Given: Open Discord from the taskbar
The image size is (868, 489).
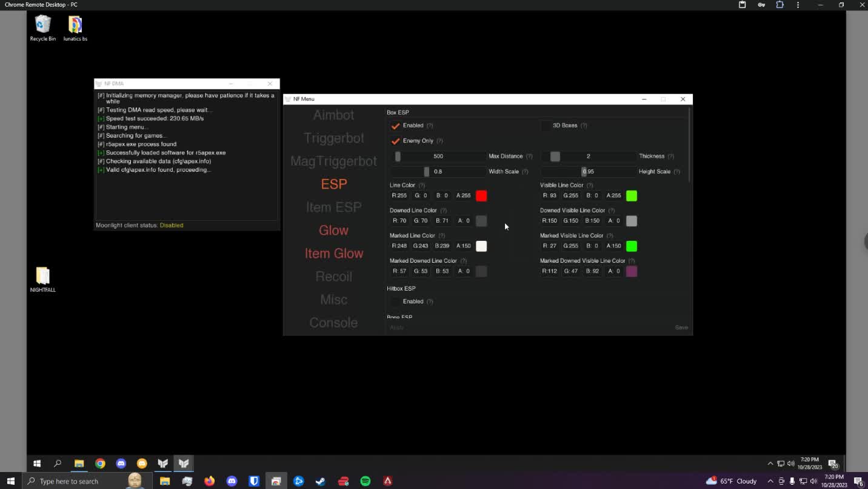Looking at the screenshot, I should coord(232,481).
